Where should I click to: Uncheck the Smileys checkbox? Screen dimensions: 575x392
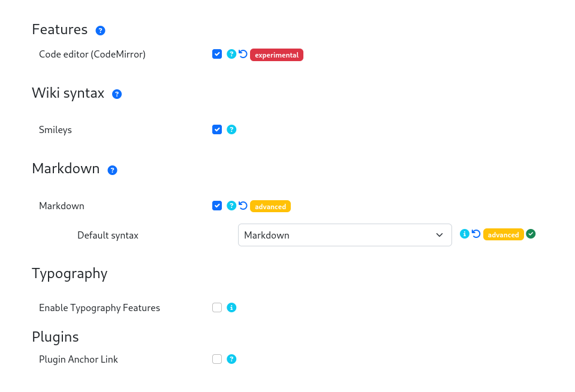pyautogui.click(x=217, y=129)
